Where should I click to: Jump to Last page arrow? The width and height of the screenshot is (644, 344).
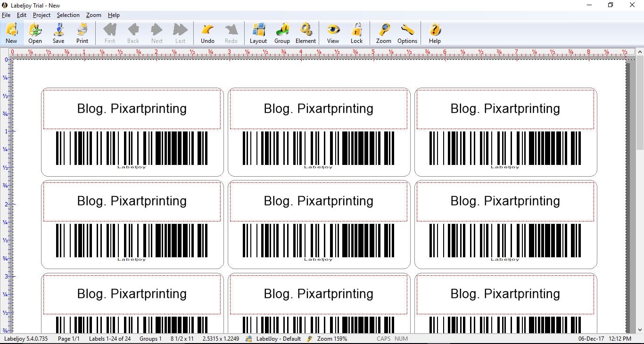point(181,33)
